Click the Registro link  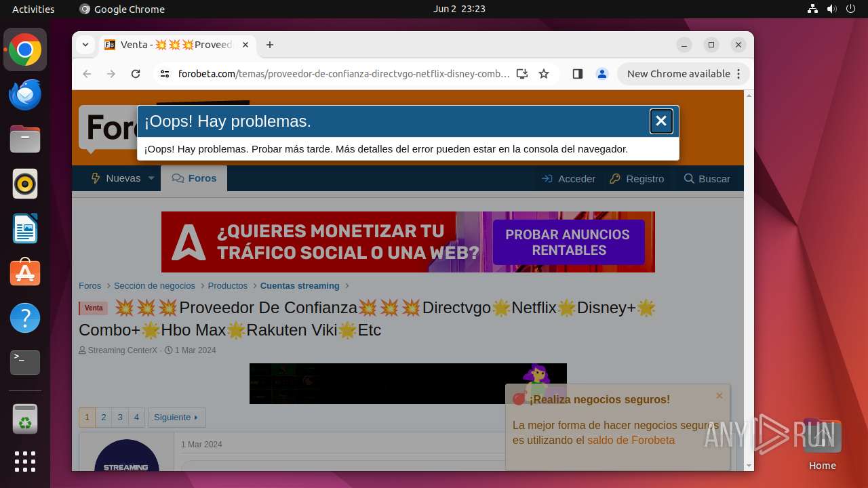(637, 179)
